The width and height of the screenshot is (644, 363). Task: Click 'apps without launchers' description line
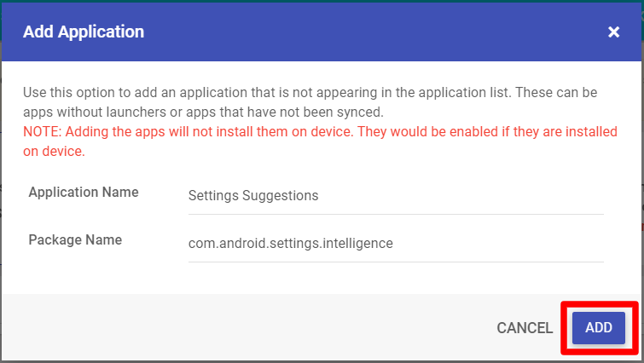(x=203, y=112)
